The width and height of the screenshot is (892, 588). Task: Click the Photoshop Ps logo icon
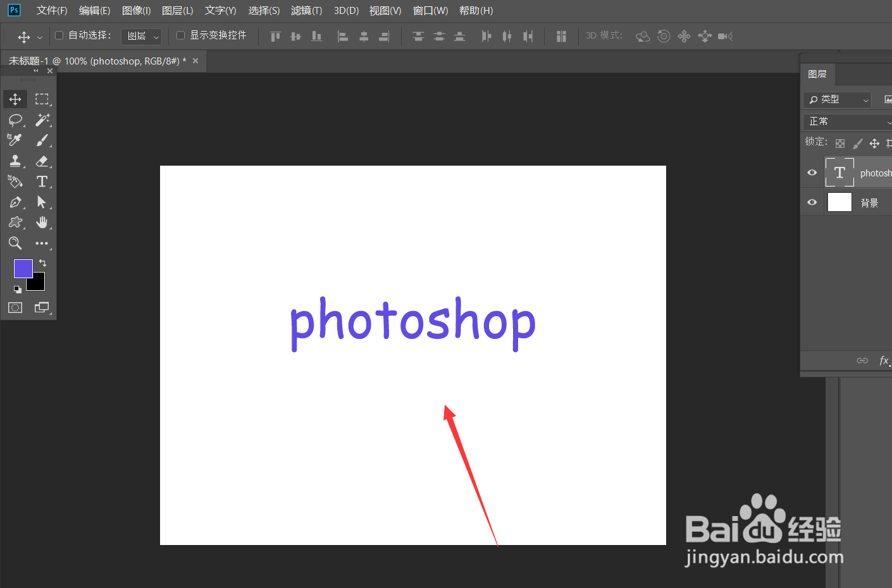click(x=14, y=10)
